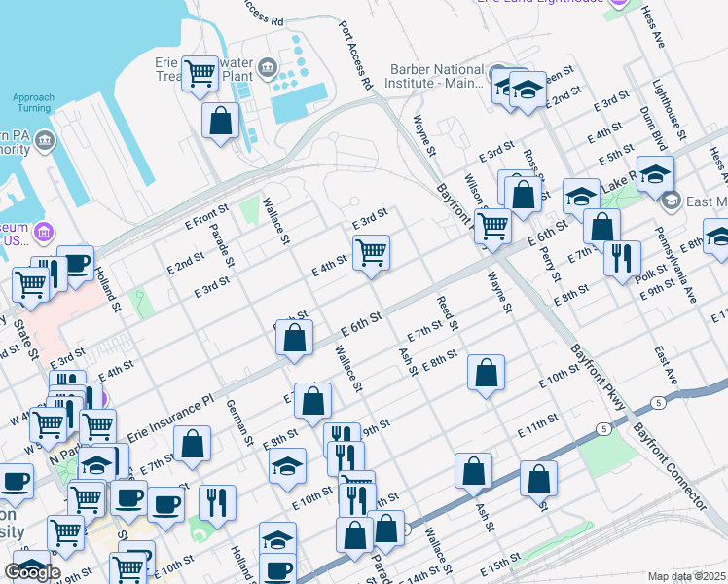
Task: Click the 'Bayfront Connector' road label
Action: pos(670,466)
